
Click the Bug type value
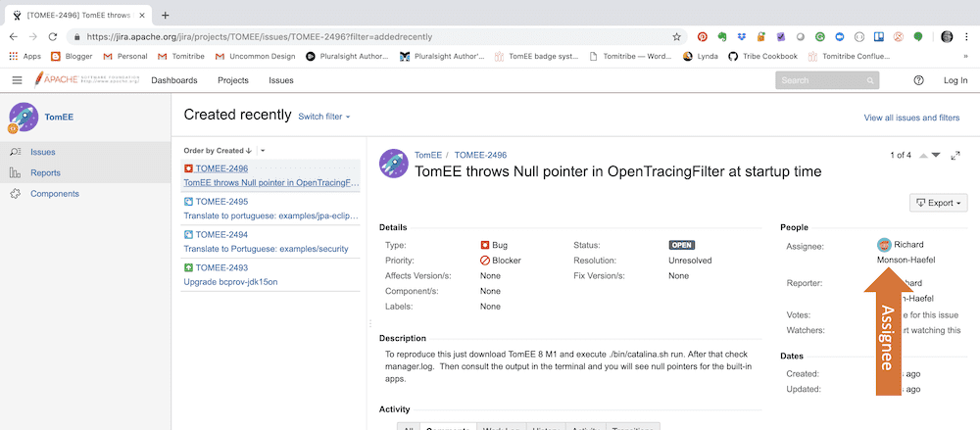click(494, 245)
